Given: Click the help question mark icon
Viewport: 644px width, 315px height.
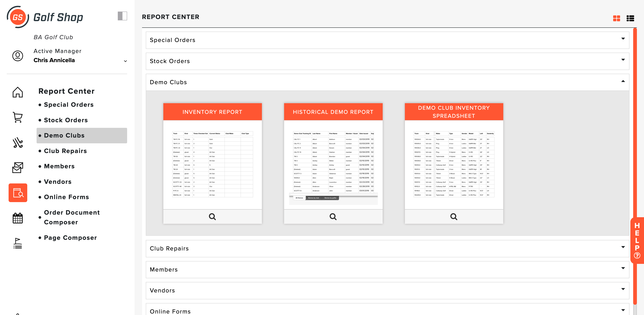Looking at the screenshot, I should point(637,255).
